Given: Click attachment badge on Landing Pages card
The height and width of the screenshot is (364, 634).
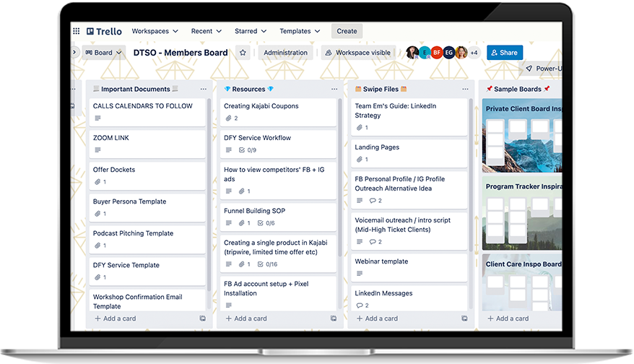Looking at the screenshot, I should [x=362, y=160].
